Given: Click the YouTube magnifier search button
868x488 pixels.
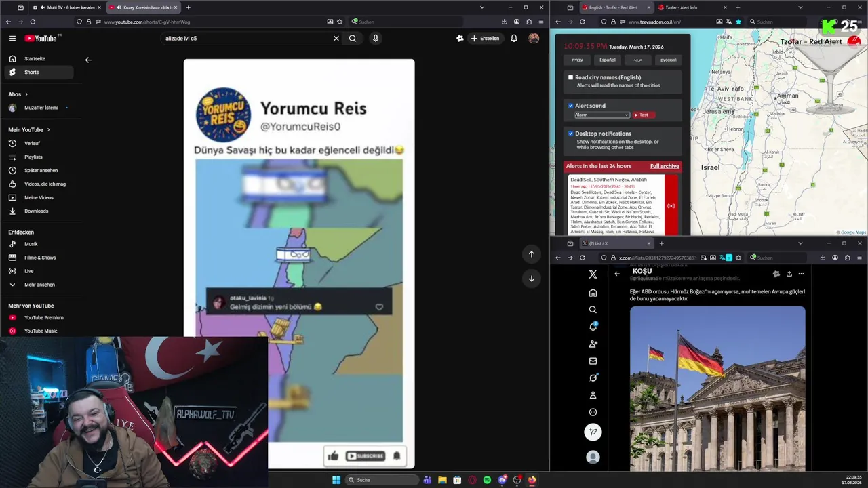Looking at the screenshot, I should click(353, 39).
